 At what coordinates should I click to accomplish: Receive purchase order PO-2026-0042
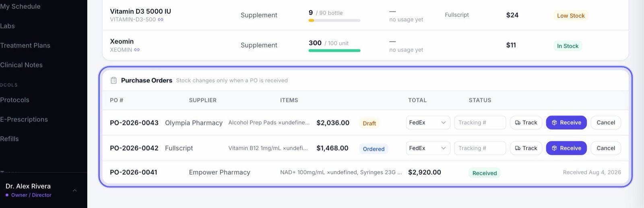(566, 148)
